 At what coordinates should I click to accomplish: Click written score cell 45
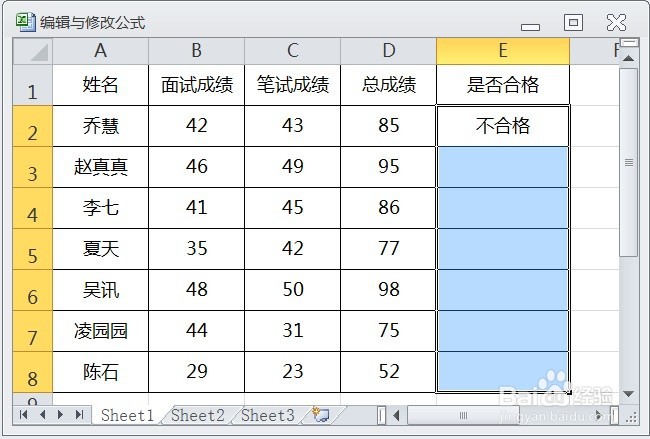tap(293, 208)
